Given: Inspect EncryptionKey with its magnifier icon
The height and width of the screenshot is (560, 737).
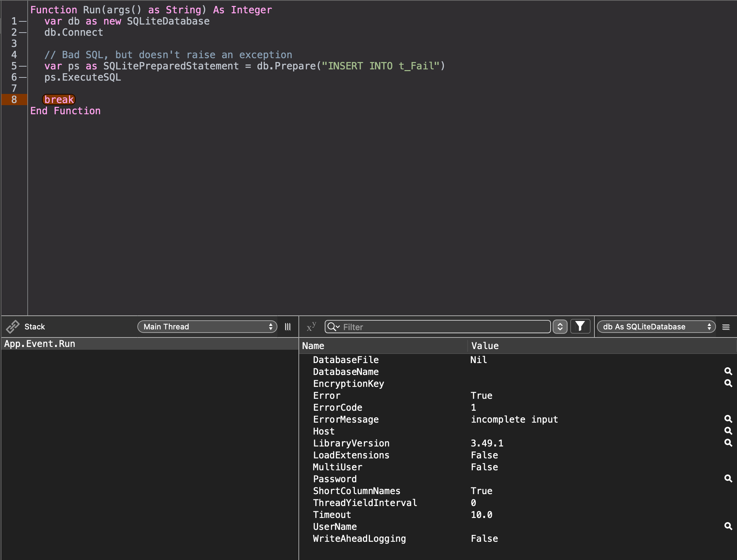Looking at the screenshot, I should click(728, 383).
